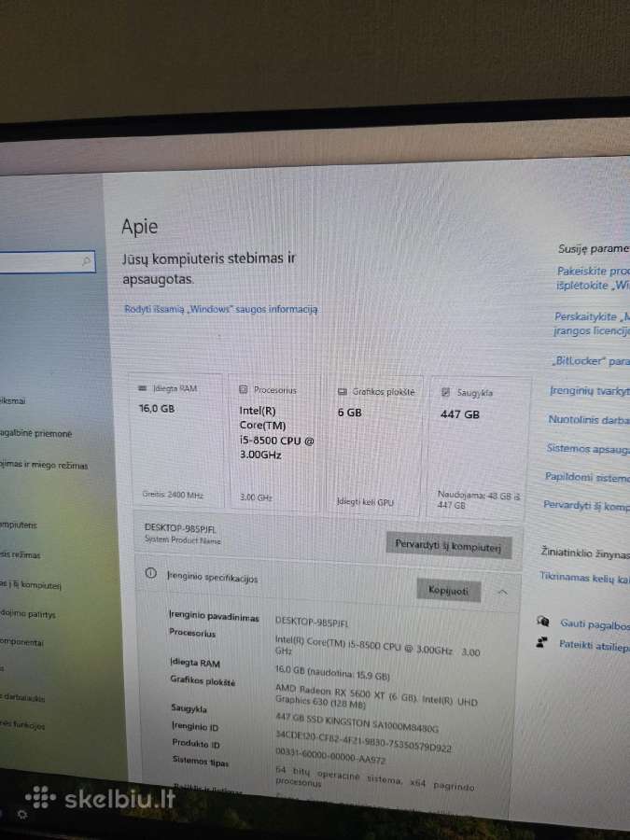The image size is (630, 840).
Task: Open Rodyti išsamią Windows saugos informaciją link
Action: (220, 309)
